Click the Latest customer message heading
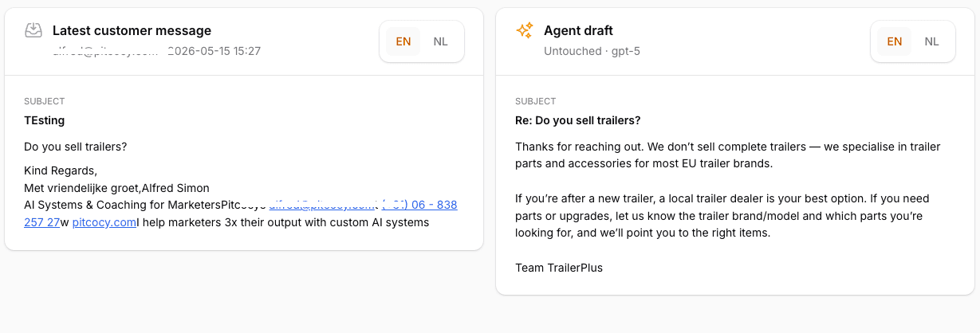 pos(132,30)
